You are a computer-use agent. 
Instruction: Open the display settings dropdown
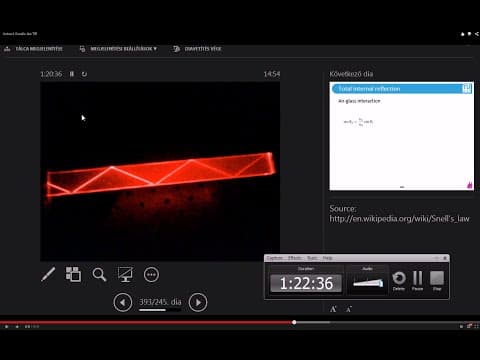pyautogui.click(x=123, y=49)
